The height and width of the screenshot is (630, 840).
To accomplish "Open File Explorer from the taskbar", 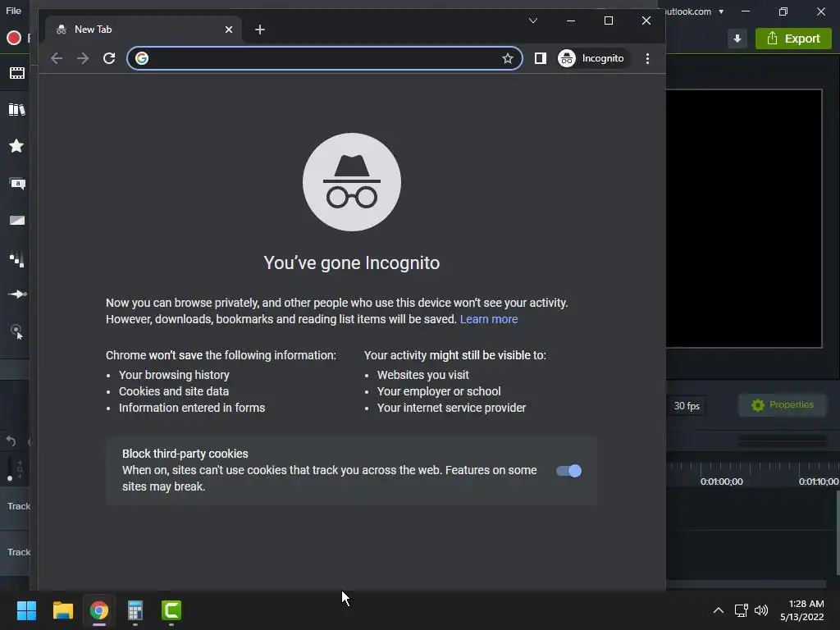I will [62, 610].
